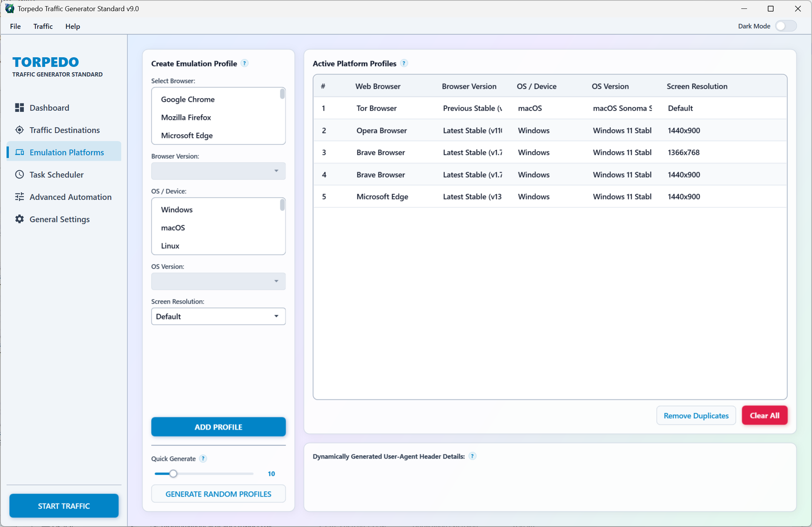Open help icon beside Quick Generate
Image resolution: width=812 pixels, height=527 pixels.
[203, 459]
